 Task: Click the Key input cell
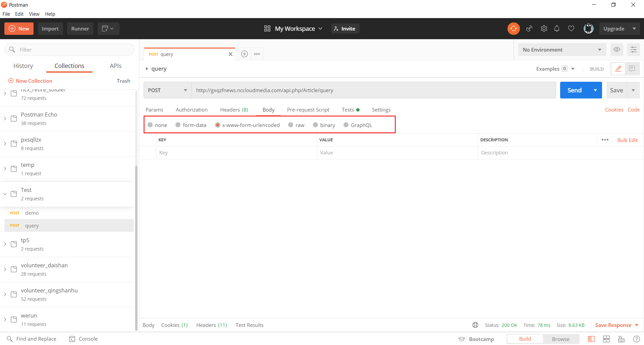236,152
